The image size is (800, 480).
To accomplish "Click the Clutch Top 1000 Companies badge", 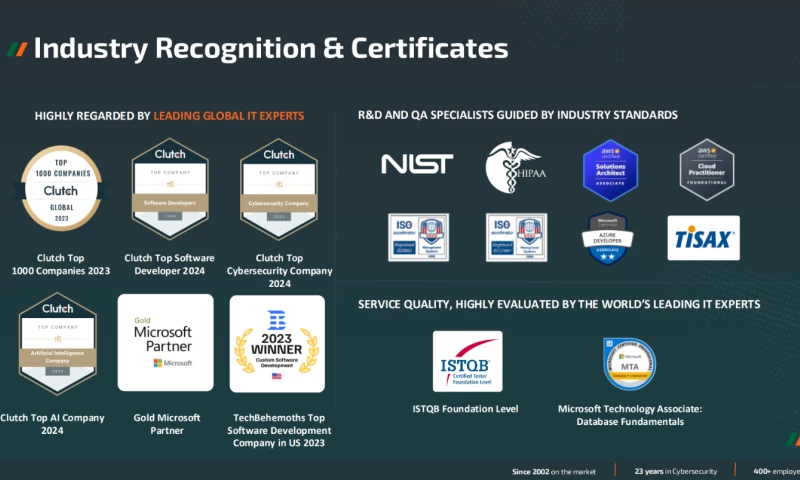I will (63, 187).
